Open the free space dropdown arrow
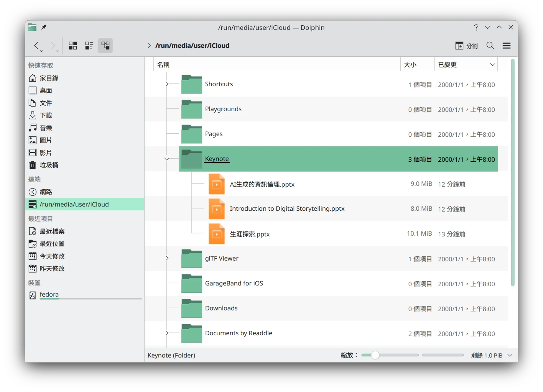 (x=510, y=356)
